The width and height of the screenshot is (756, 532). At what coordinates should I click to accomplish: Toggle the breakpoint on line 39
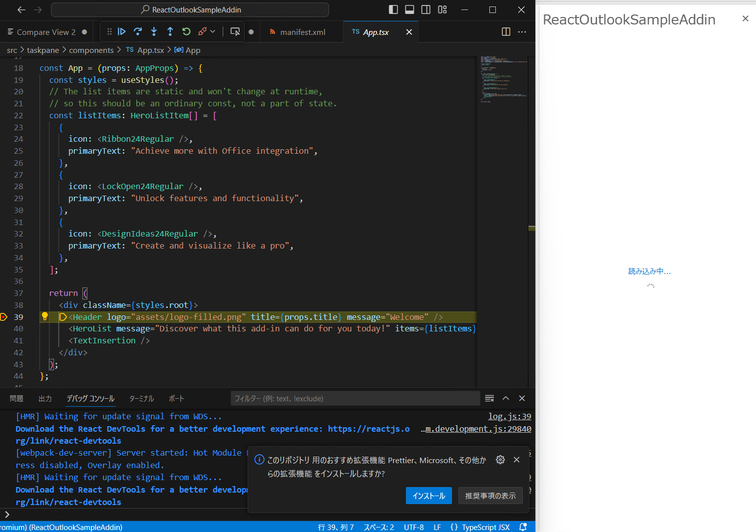coord(4,317)
